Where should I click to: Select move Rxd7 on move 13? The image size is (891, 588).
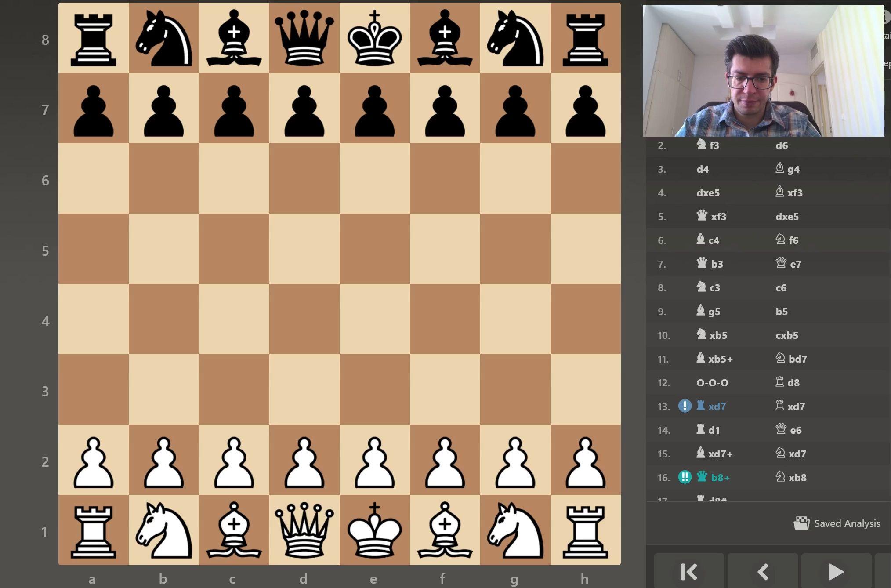[x=712, y=406]
